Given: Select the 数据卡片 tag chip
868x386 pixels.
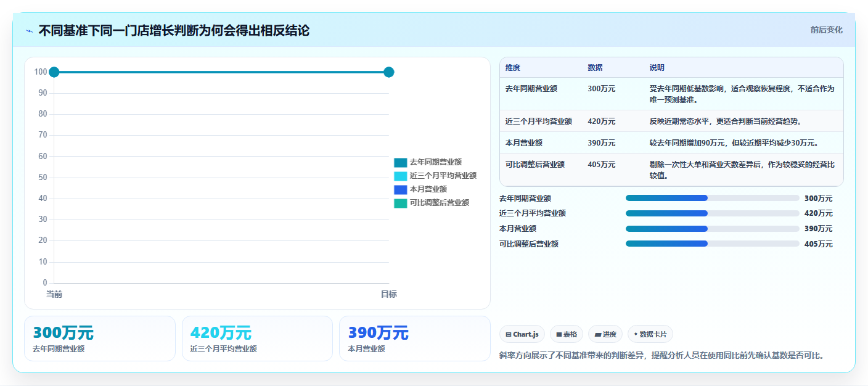Looking at the screenshot, I should [650, 334].
